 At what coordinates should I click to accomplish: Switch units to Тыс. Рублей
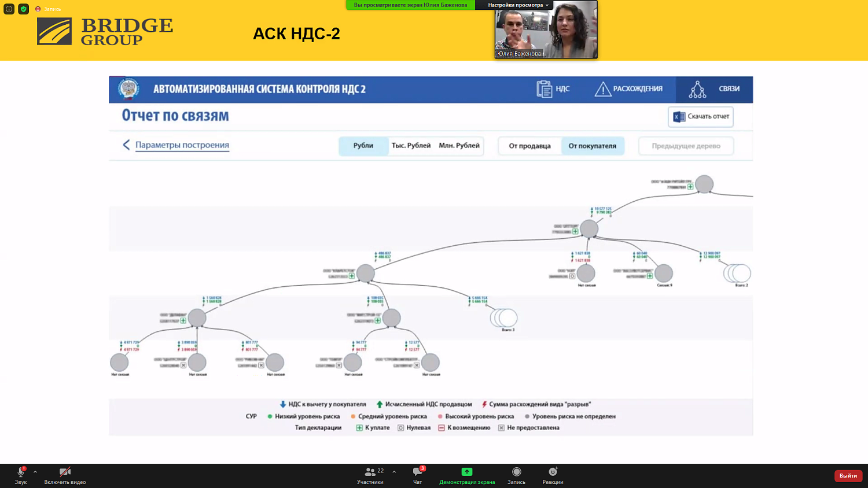(x=411, y=146)
